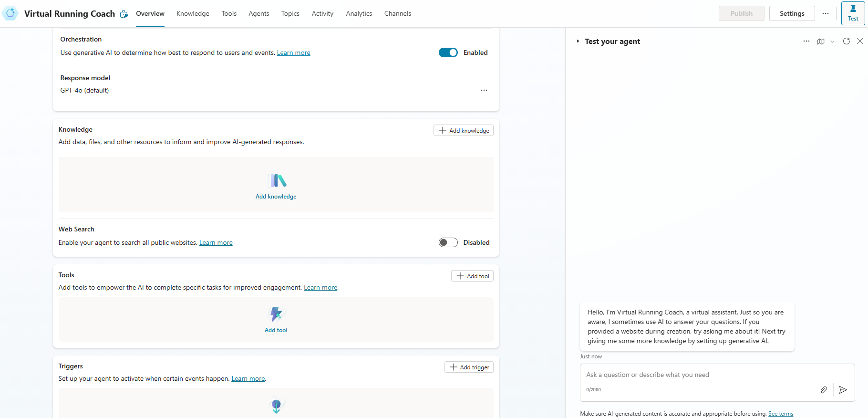Expand the dropdown chevron beside map icon
The image size is (868, 418).
832,42
